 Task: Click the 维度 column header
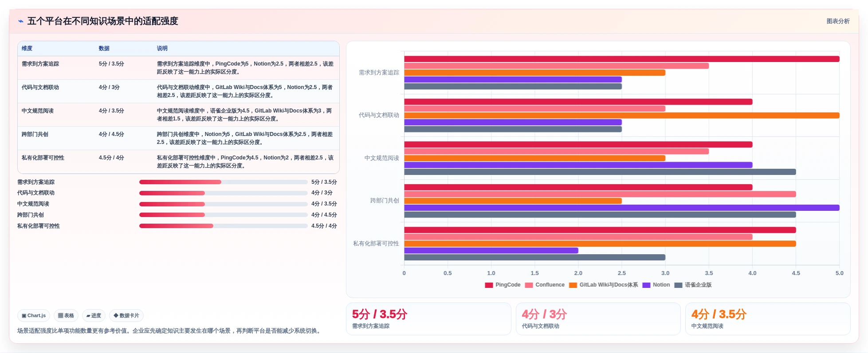[x=27, y=49]
